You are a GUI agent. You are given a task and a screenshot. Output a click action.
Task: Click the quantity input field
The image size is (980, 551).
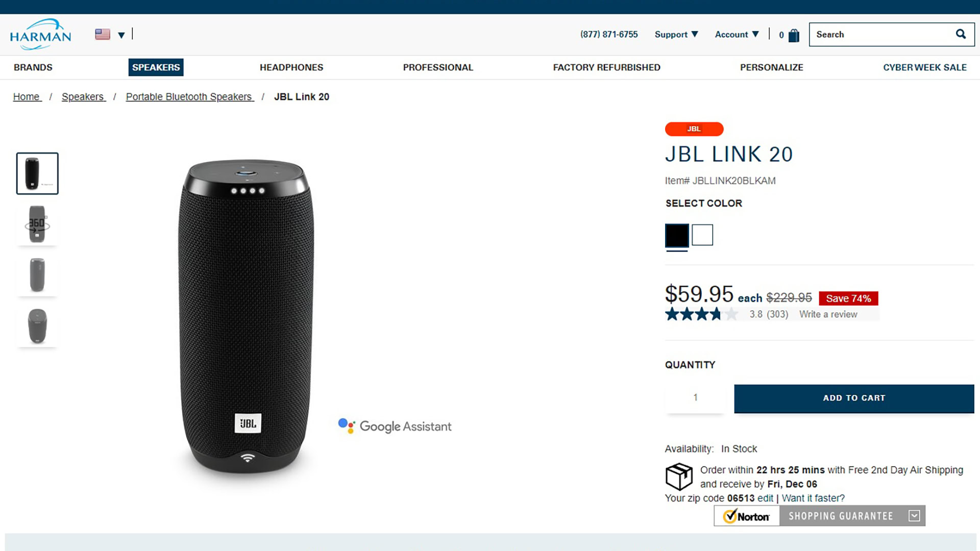[695, 397]
